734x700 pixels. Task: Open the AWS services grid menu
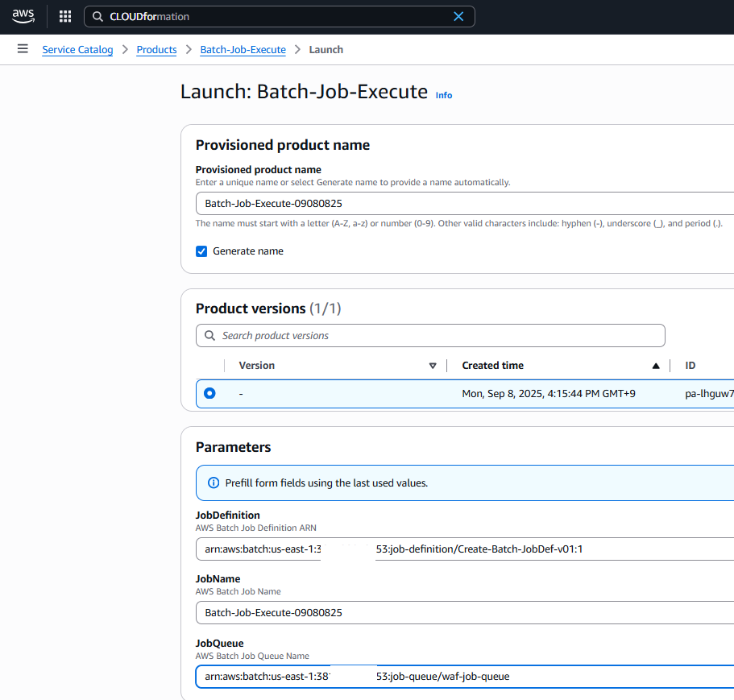click(x=65, y=16)
